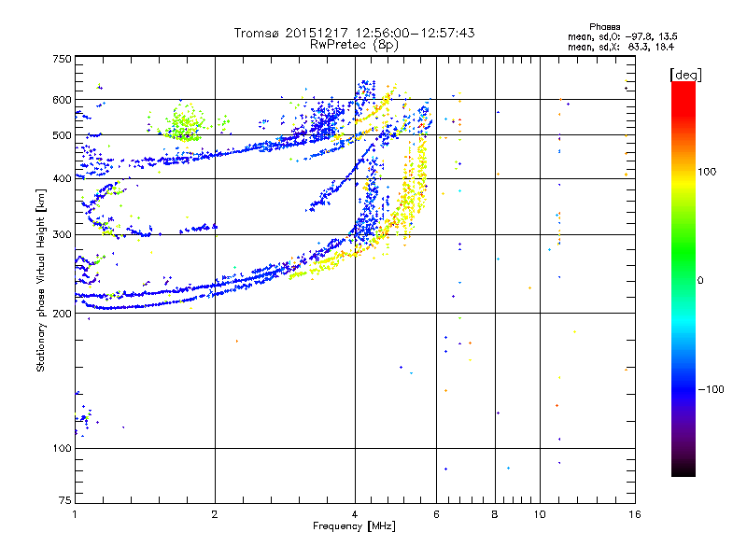
Task: Click the y-axis "200" tick label
Action: coord(62,314)
